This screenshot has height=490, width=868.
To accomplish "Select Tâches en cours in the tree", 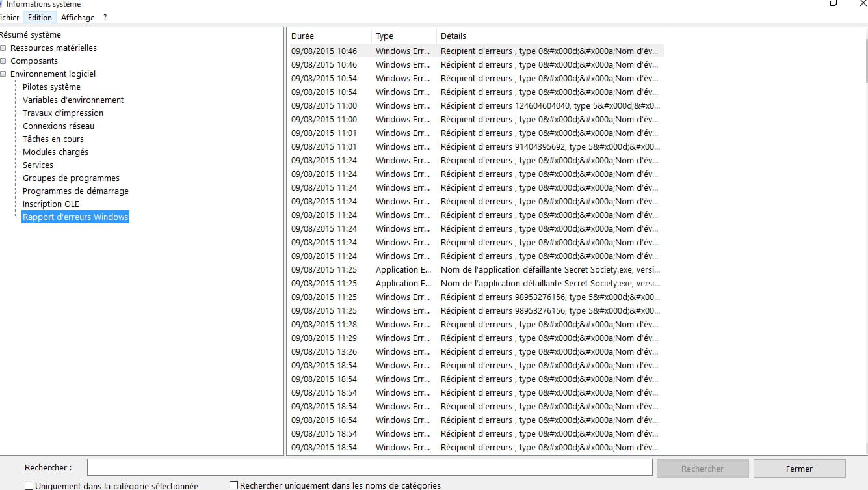I will [x=53, y=139].
